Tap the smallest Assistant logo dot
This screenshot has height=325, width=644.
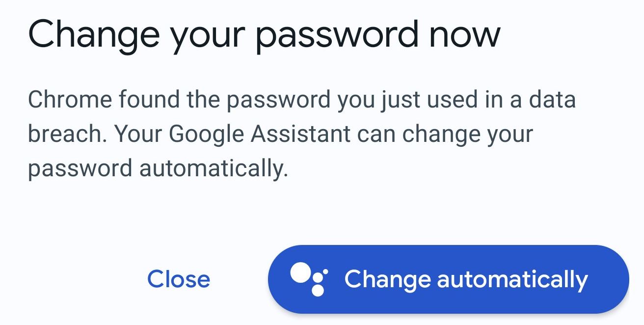coord(325,271)
